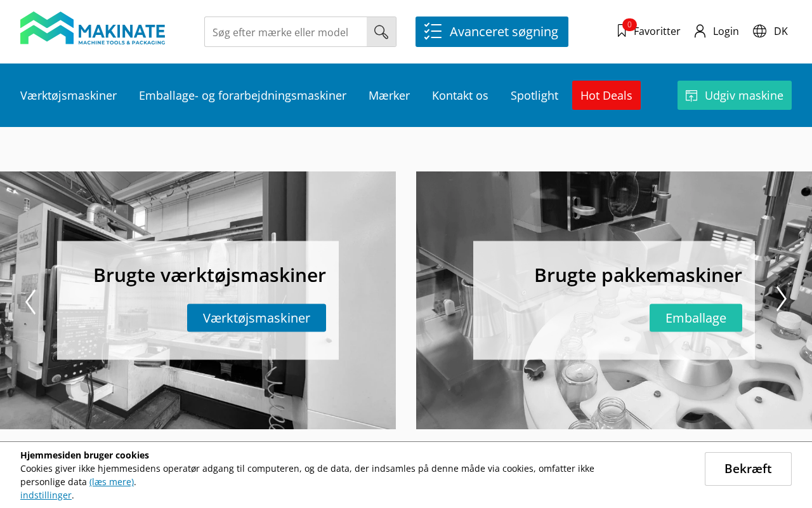Image resolution: width=812 pixels, height=508 pixels.
Task: Expand the Værktøjsmaskiner navigation menu
Action: (69, 95)
